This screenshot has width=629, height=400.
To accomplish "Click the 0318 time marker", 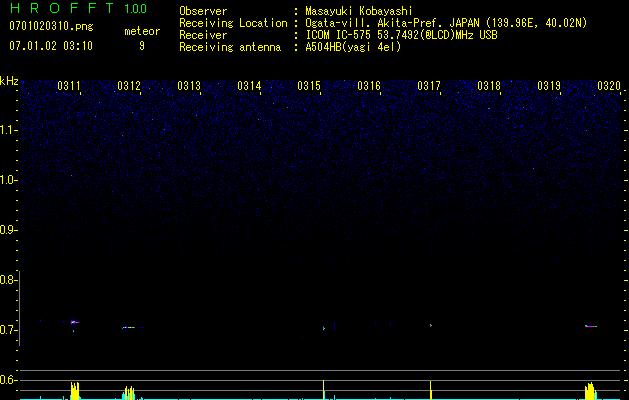I will (x=489, y=86).
